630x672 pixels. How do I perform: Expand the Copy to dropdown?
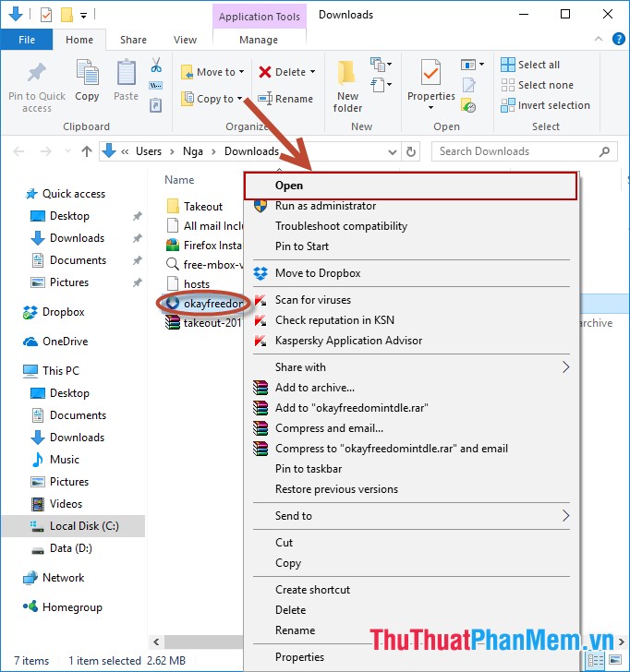pos(240,99)
